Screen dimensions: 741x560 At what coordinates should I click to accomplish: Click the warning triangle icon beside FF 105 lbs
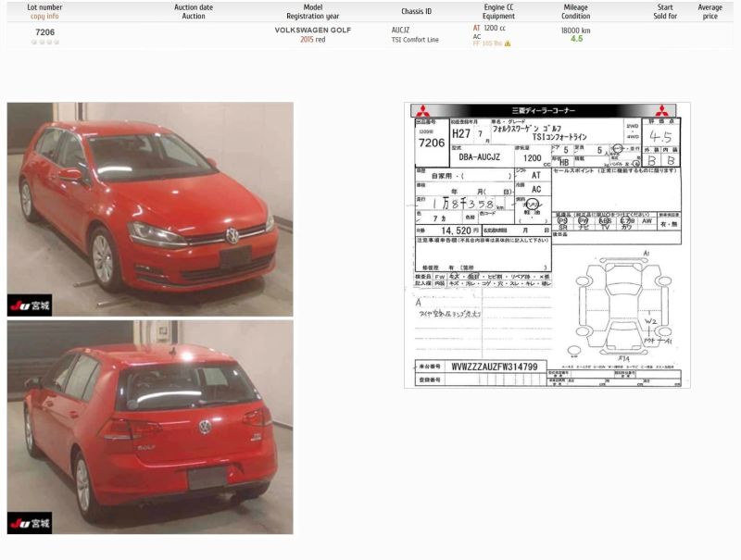pos(508,44)
